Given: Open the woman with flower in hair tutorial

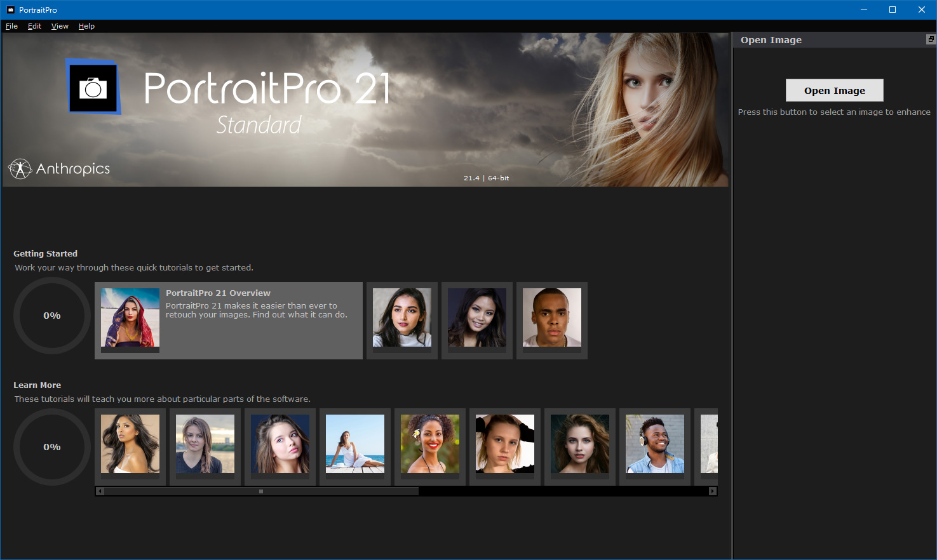Looking at the screenshot, I should (x=430, y=447).
